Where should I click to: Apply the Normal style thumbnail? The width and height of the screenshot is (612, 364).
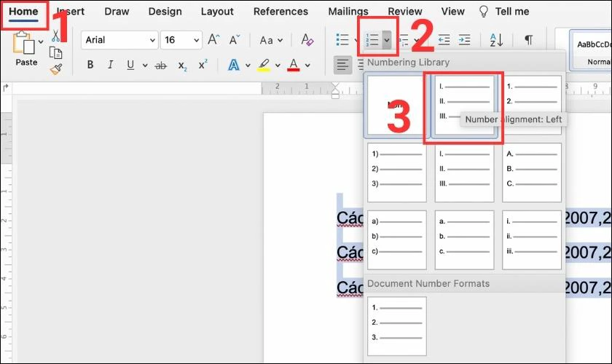[592, 50]
